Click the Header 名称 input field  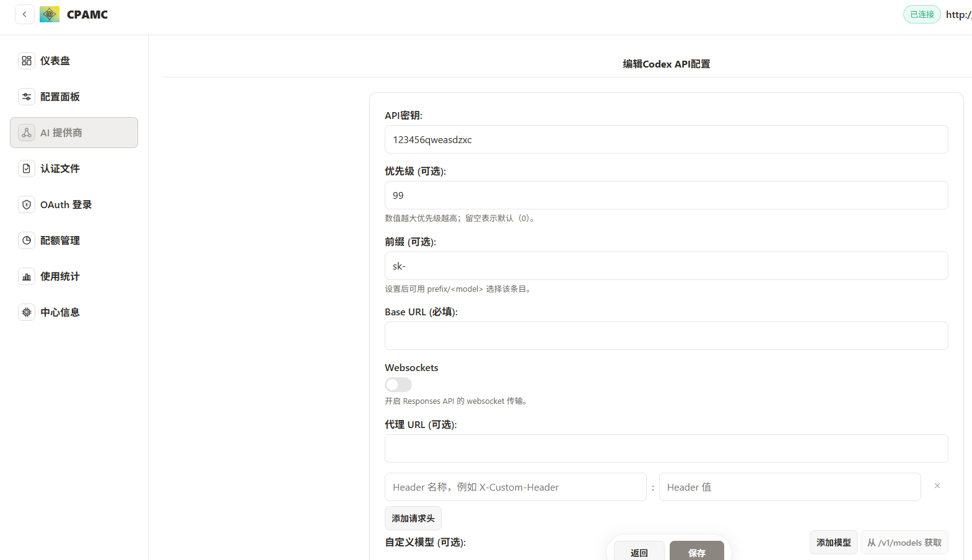click(515, 487)
